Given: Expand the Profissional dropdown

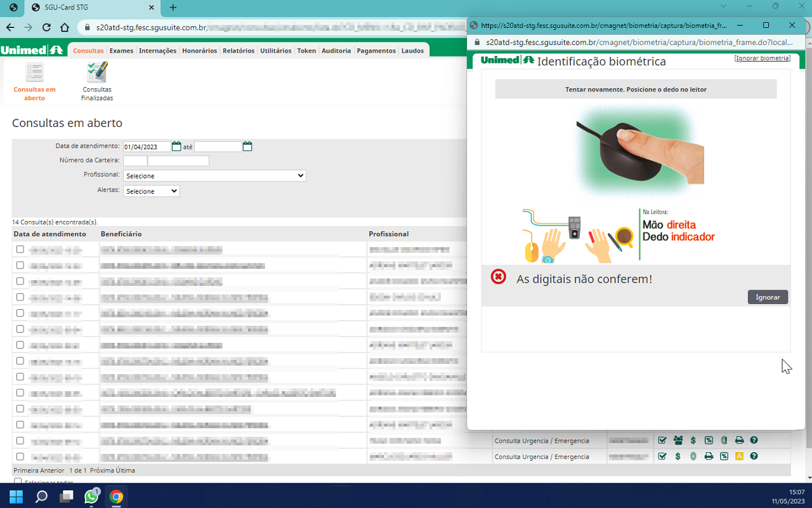Looking at the screenshot, I should [x=214, y=176].
